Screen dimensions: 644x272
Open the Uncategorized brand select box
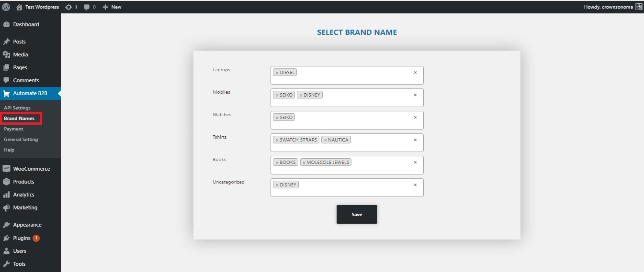click(x=347, y=187)
